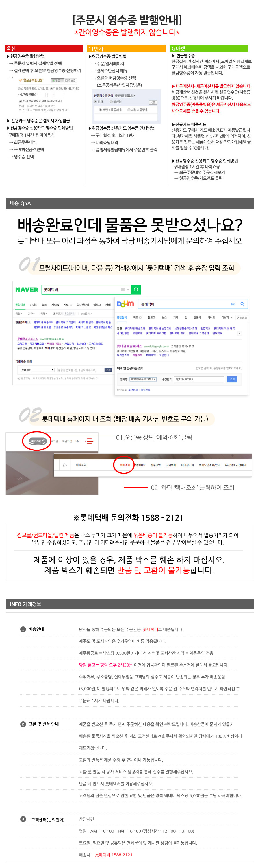Open the Daum 업체명 courier dropdown

(143, 379)
